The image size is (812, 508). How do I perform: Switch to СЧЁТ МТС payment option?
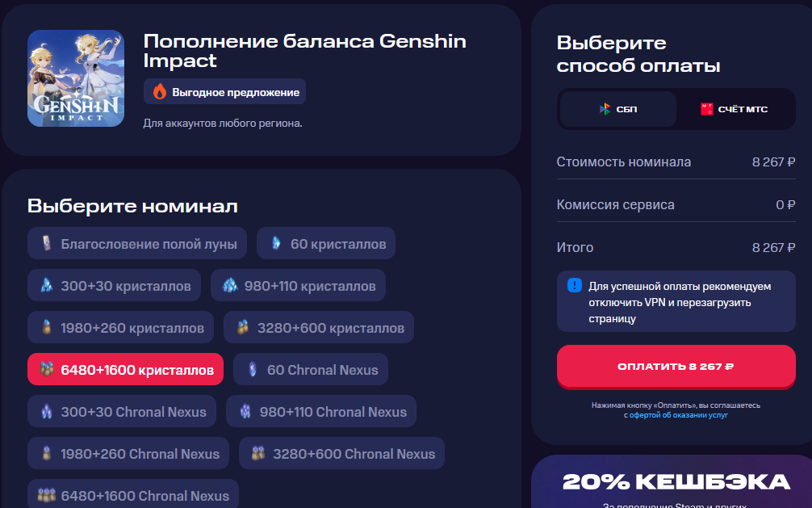[x=735, y=109]
